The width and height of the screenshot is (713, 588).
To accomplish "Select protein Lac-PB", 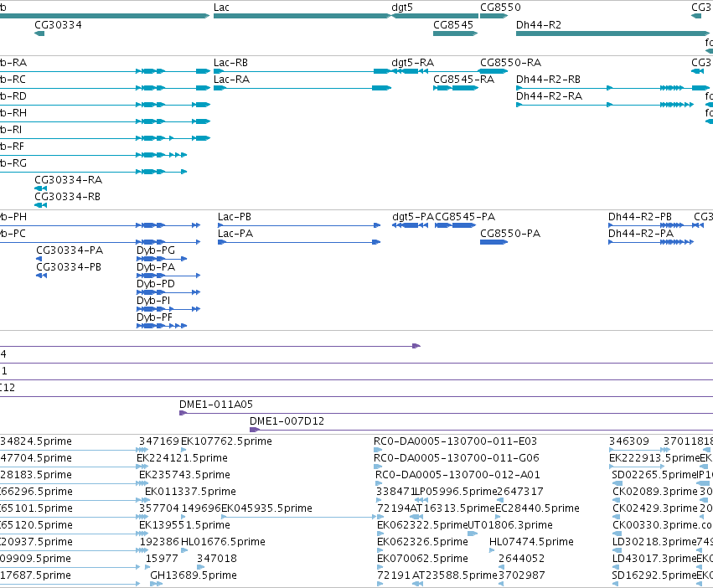I will pyautogui.click(x=299, y=225).
